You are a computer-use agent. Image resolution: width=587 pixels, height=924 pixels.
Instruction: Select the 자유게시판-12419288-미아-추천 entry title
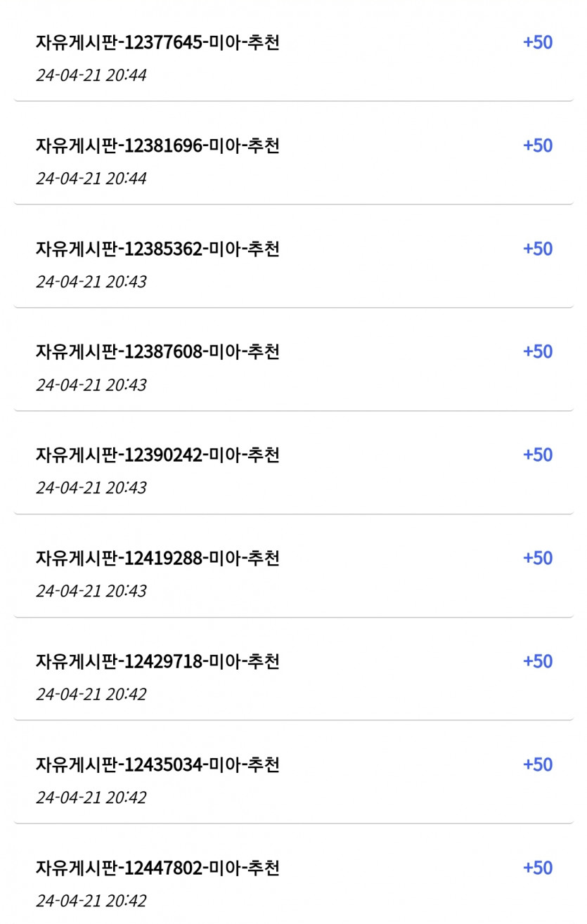tap(157, 559)
